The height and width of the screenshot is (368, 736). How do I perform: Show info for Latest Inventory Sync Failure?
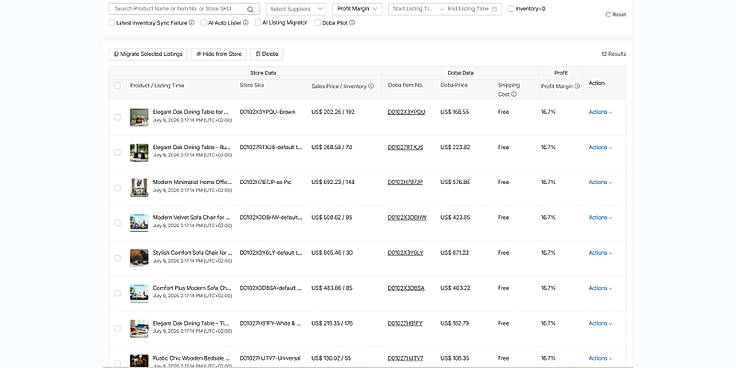pyautogui.click(x=192, y=23)
